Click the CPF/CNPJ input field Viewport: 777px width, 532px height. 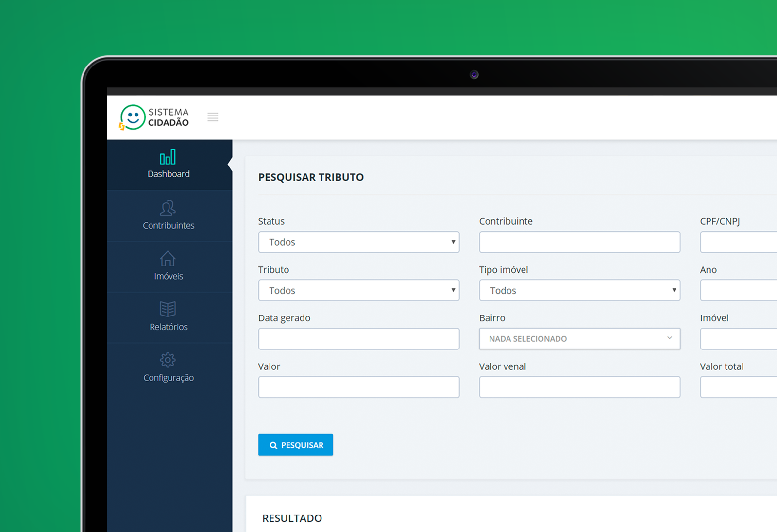point(738,242)
